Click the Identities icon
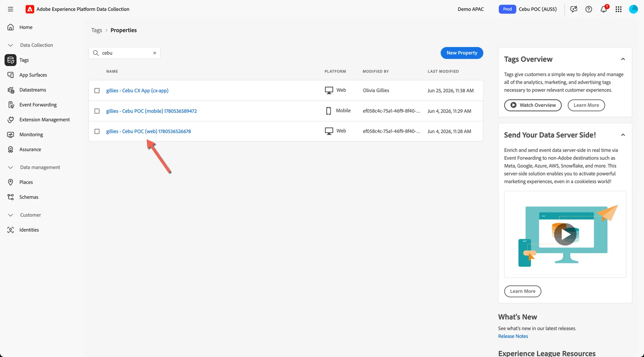 pyautogui.click(x=10, y=230)
